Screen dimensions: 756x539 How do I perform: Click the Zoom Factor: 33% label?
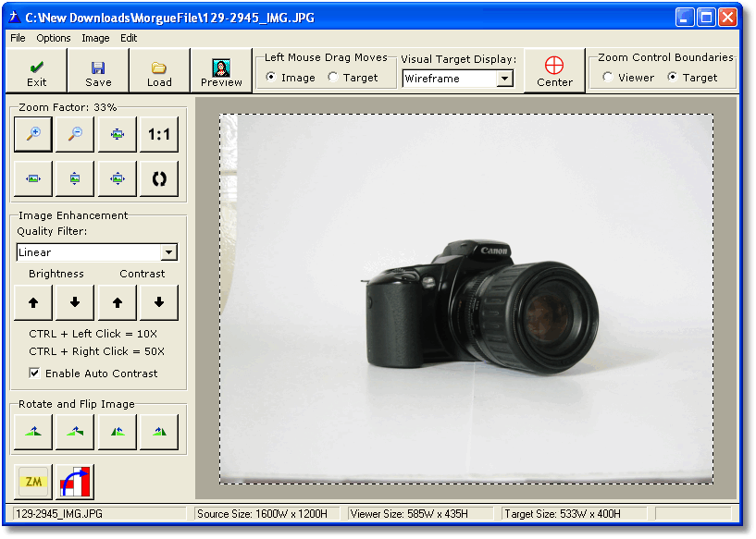68,107
